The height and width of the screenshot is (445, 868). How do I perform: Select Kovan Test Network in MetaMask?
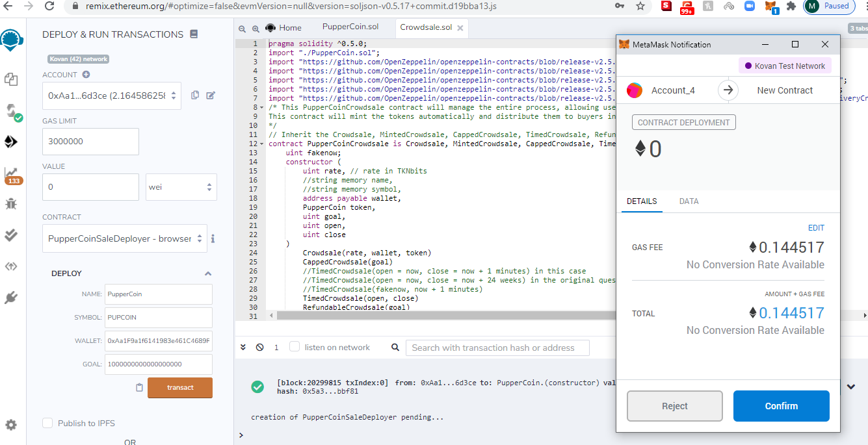tap(785, 66)
